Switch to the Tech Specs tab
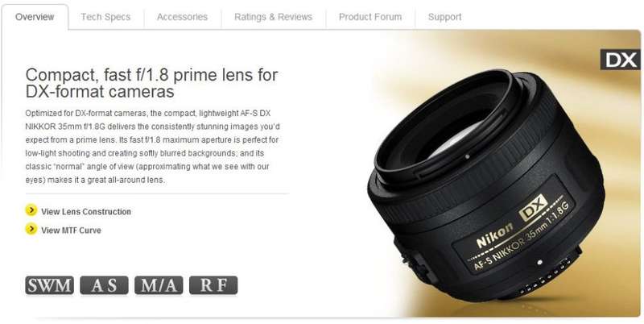 tap(105, 17)
